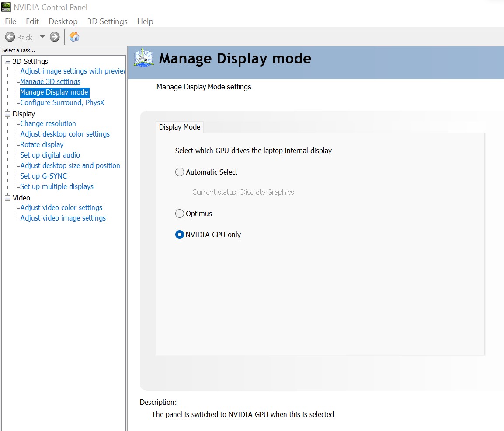The image size is (504, 431).
Task: Open Adjust image settings with preview
Action: click(x=73, y=71)
